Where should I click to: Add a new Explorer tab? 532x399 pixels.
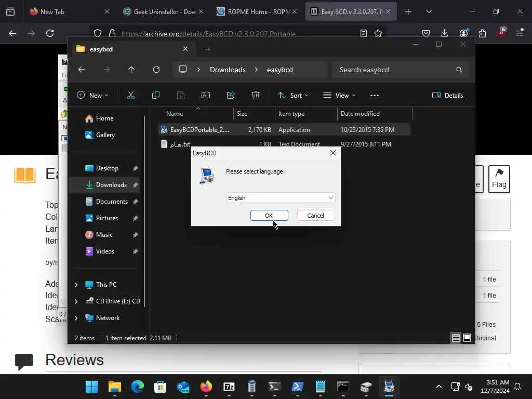click(208, 49)
